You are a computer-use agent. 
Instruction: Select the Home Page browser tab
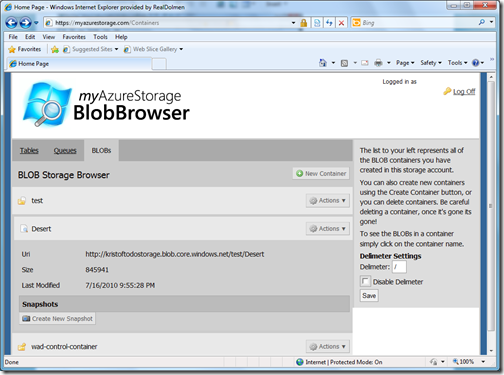click(79, 64)
